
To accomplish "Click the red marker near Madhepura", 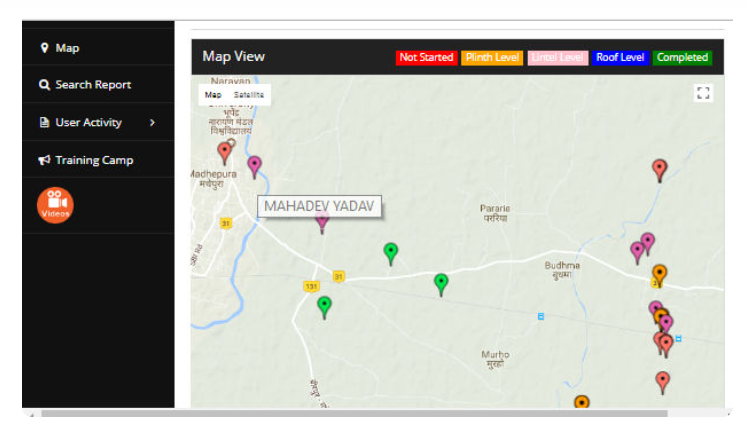I will (224, 153).
